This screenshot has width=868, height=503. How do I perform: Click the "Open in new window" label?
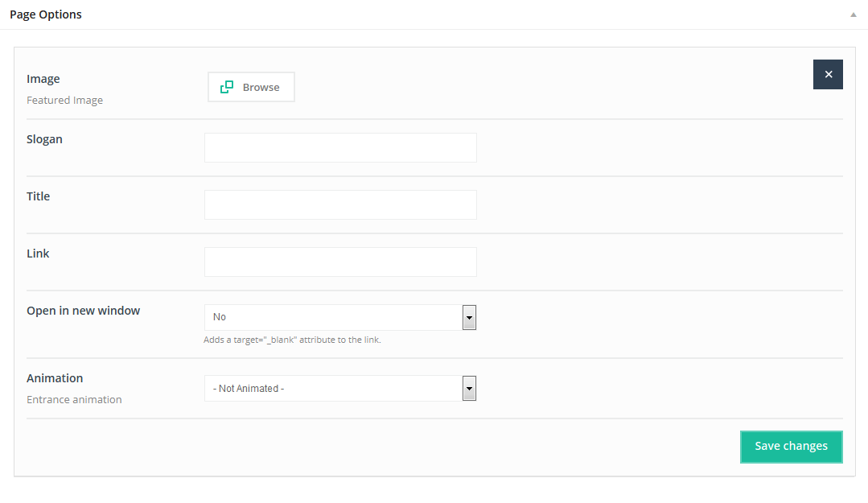click(x=83, y=311)
